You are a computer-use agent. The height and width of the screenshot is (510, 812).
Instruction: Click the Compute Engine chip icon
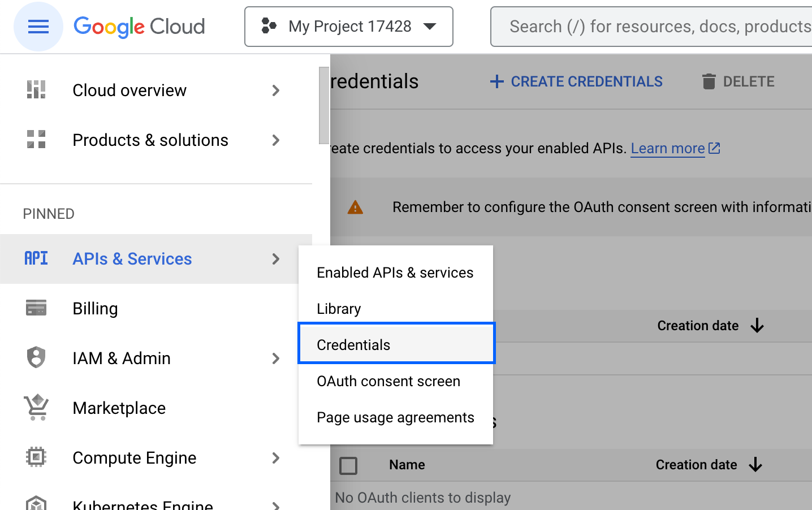coord(36,457)
